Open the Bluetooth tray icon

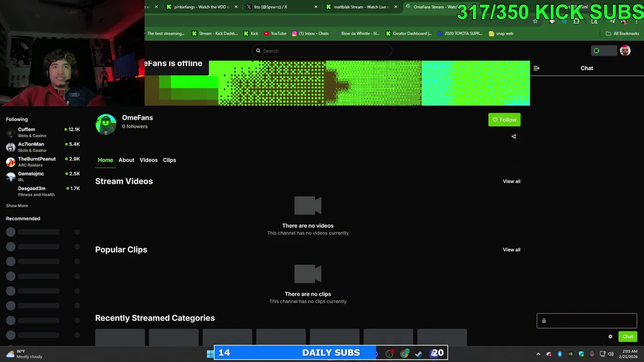(x=559, y=354)
